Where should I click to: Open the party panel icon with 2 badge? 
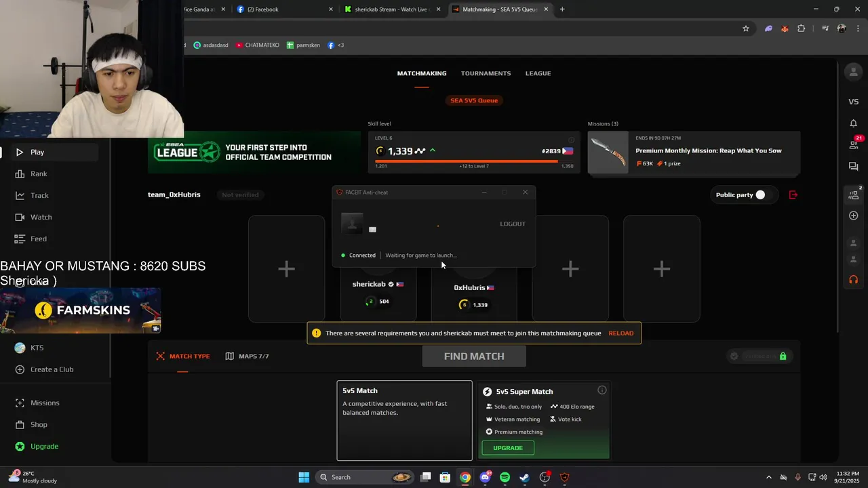click(854, 195)
